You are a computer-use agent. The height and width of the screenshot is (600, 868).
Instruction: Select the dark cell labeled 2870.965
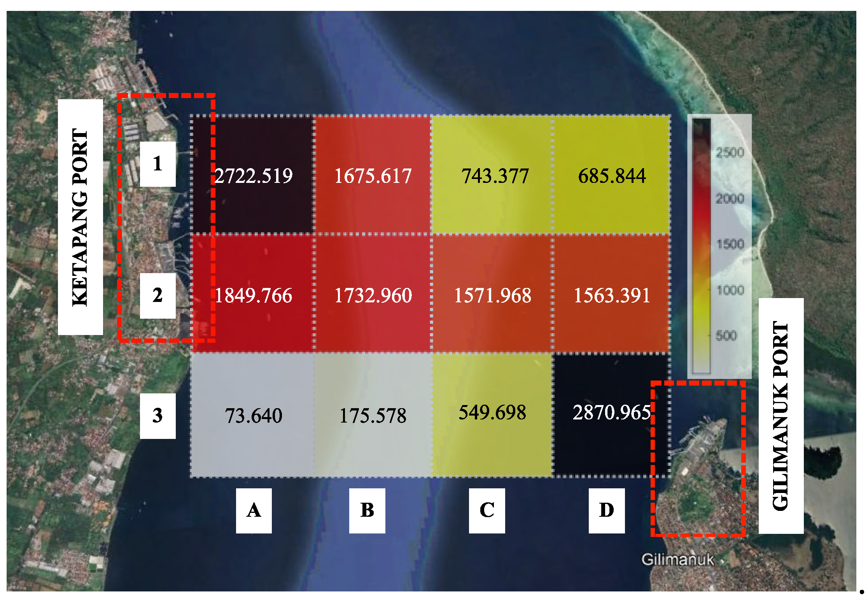pos(611,412)
